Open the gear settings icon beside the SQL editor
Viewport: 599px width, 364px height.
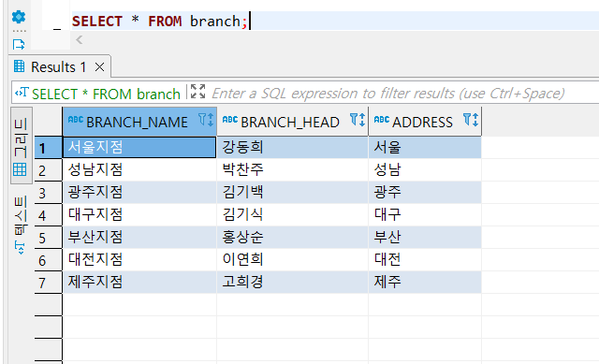coord(19,17)
